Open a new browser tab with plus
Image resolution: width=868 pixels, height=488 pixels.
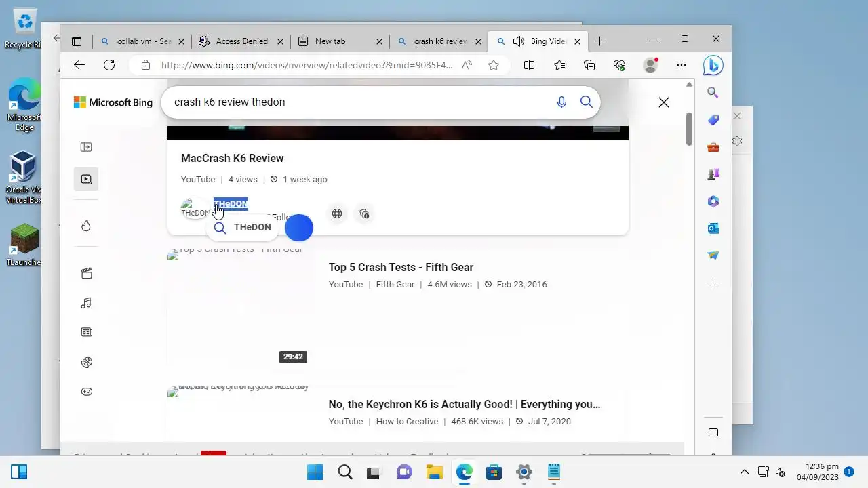599,41
